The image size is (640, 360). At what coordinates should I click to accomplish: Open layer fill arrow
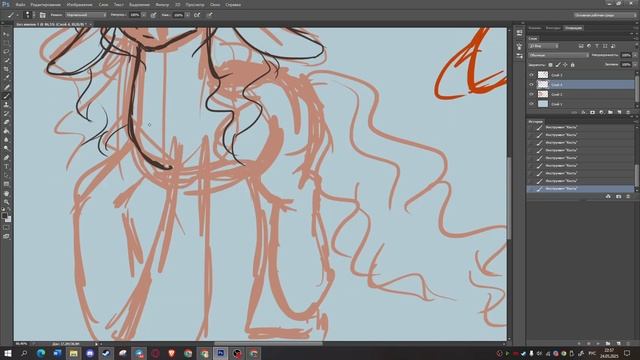point(635,65)
